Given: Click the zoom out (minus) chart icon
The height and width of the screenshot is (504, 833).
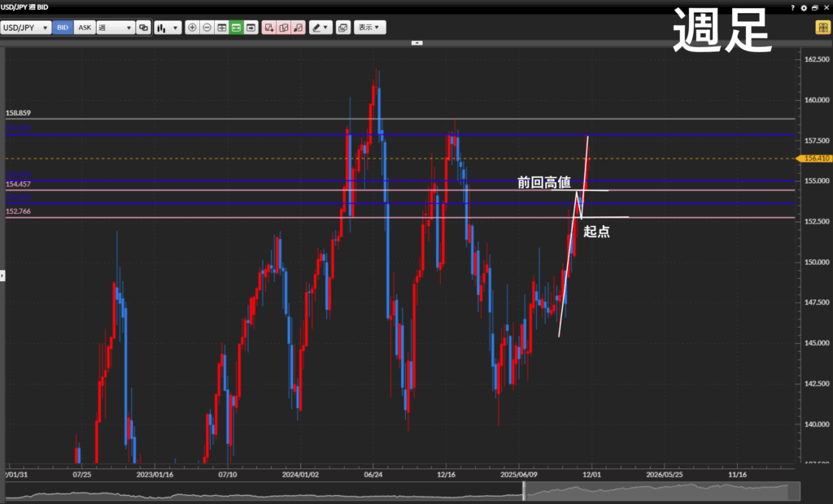Looking at the screenshot, I should pyautogui.click(x=207, y=28).
